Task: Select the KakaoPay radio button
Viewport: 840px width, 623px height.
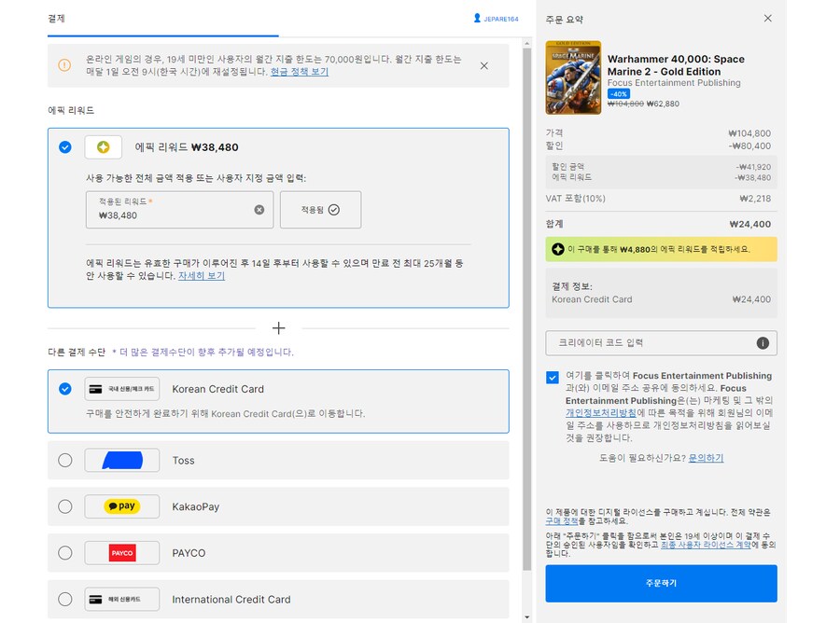Action: (x=64, y=506)
